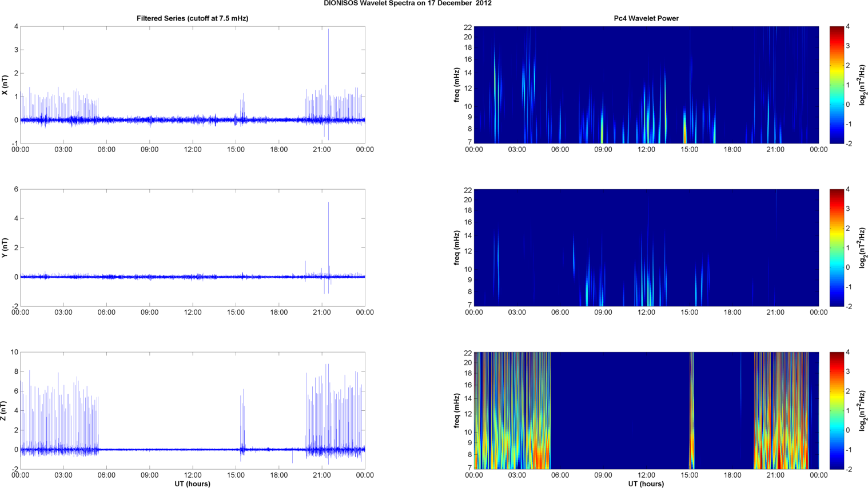Click the "Y (nT)" axis label
The image size is (868, 488).
(x=5, y=247)
